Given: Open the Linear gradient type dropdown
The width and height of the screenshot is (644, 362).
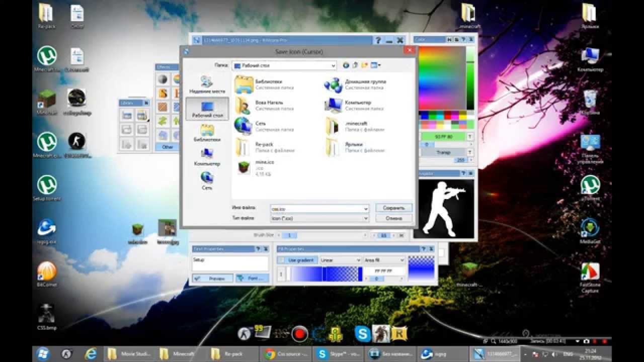Looking at the screenshot, I should pyautogui.click(x=341, y=260).
